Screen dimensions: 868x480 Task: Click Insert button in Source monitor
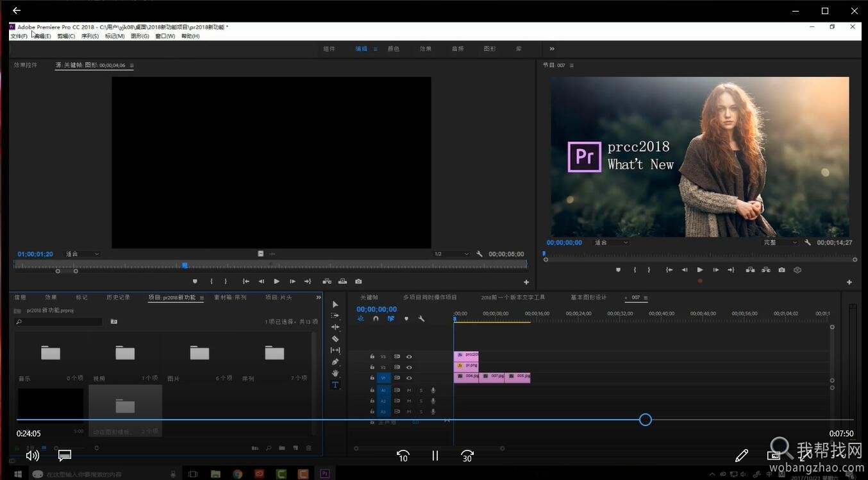[x=327, y=281]
